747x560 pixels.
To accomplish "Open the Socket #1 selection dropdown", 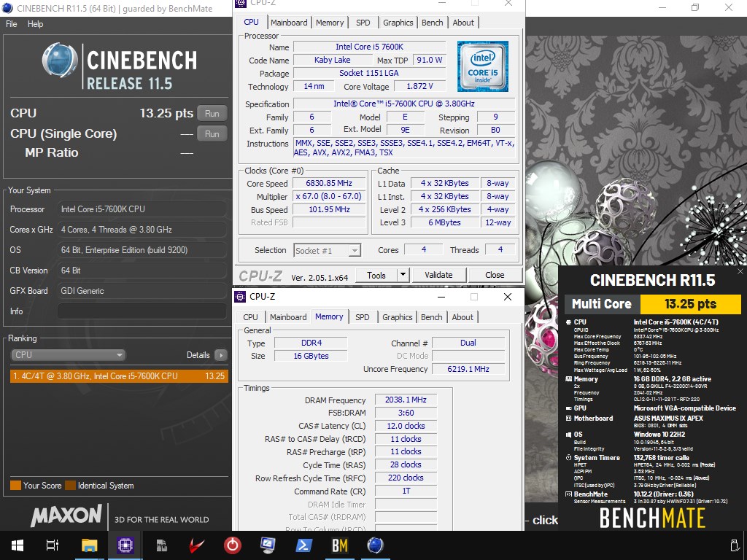I will coord(328,251).
